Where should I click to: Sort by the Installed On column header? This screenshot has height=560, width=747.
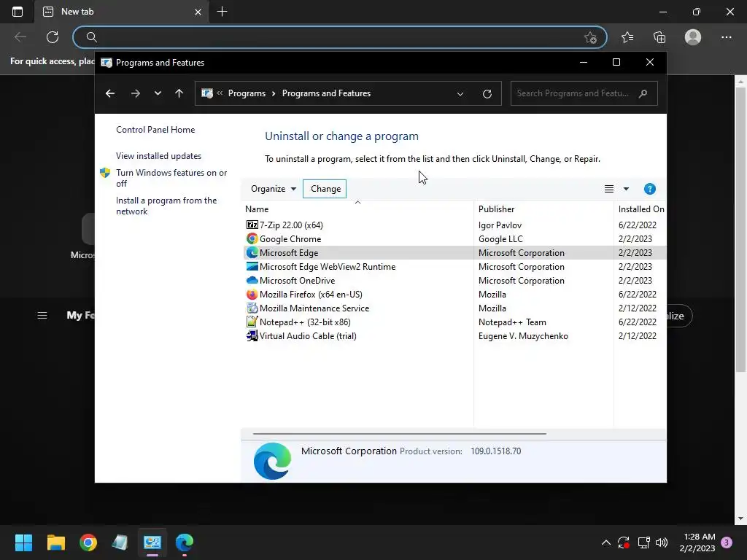[x=640, y=209]
